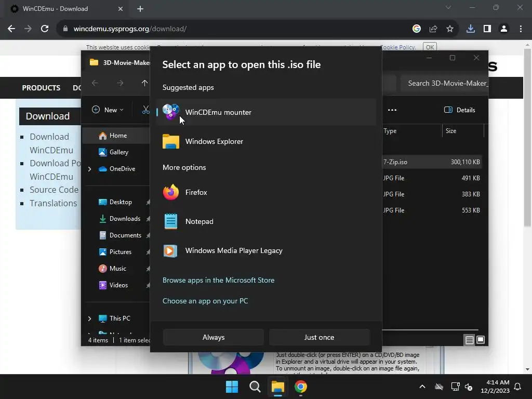This screenshot has width=532, height=399.
Task: Click the Cut scissors icon in File Explorer
Action: [x=146, y=110]
